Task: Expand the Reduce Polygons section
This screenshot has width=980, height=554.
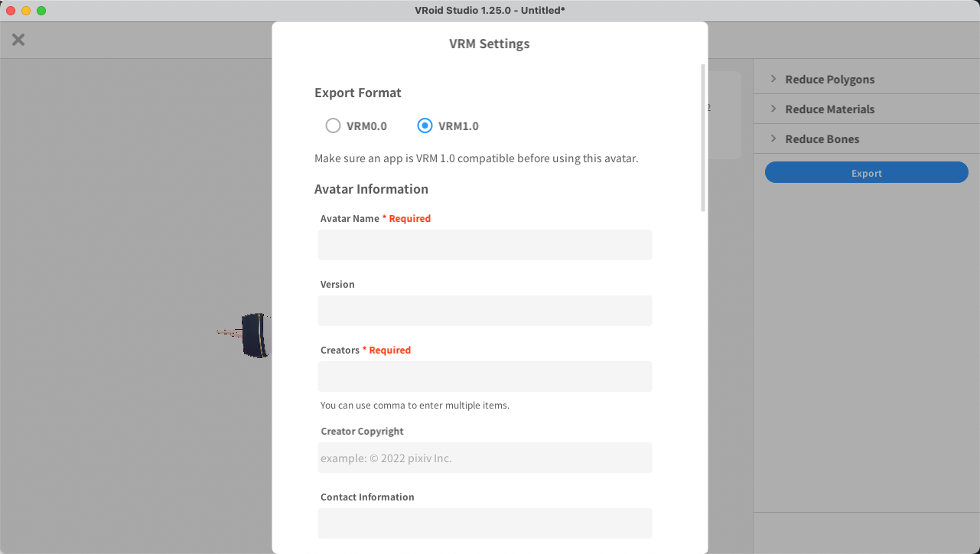Action: pyautogui.click(x=829, y=80)
